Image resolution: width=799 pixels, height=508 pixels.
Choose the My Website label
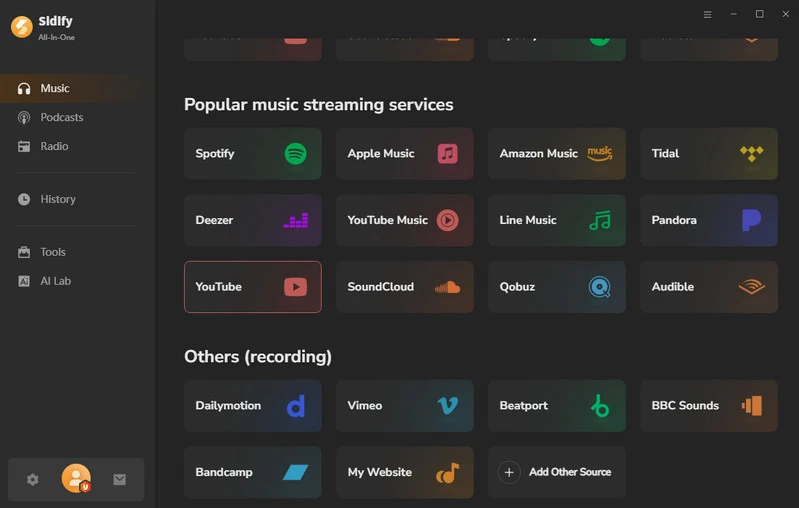point(379,472)
